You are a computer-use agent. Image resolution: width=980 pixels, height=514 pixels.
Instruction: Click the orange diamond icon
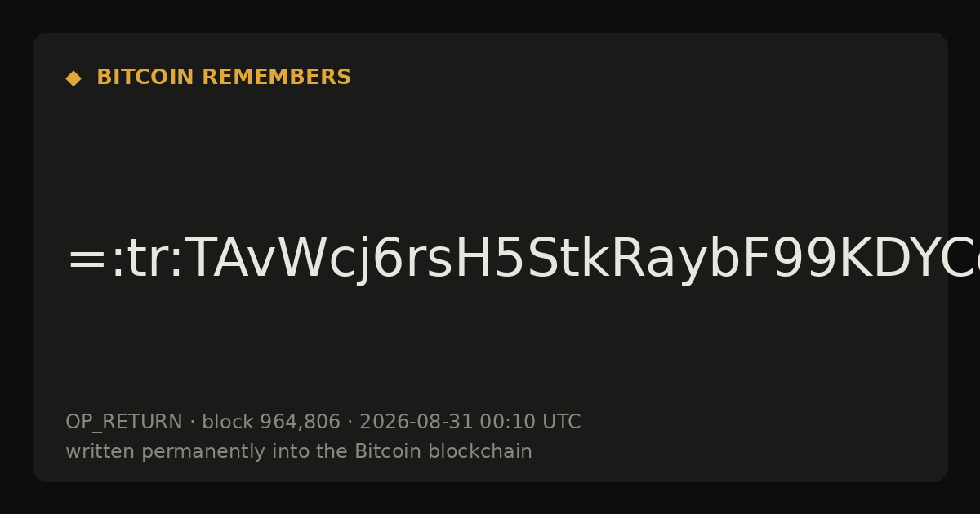tap(73, 78)
